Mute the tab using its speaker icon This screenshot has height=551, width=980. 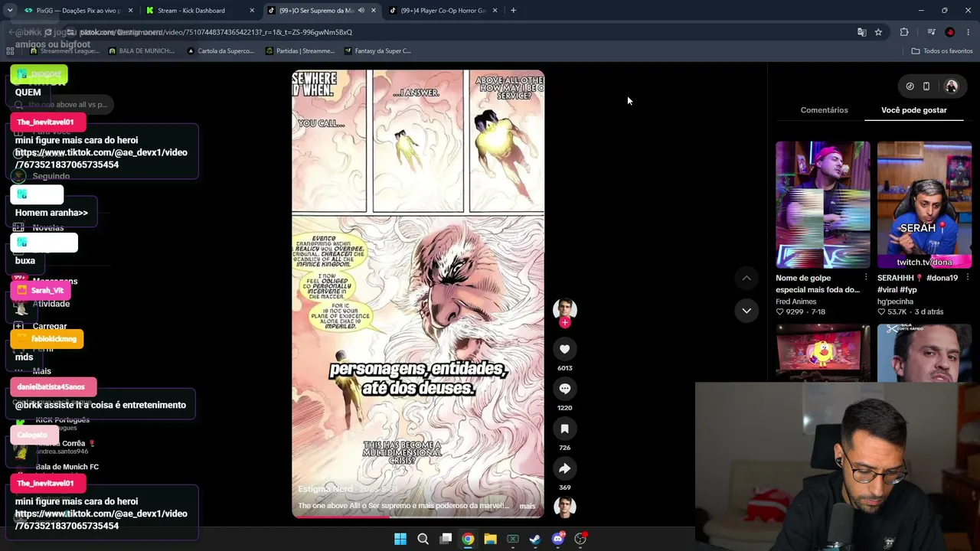(x=362, y=11)
